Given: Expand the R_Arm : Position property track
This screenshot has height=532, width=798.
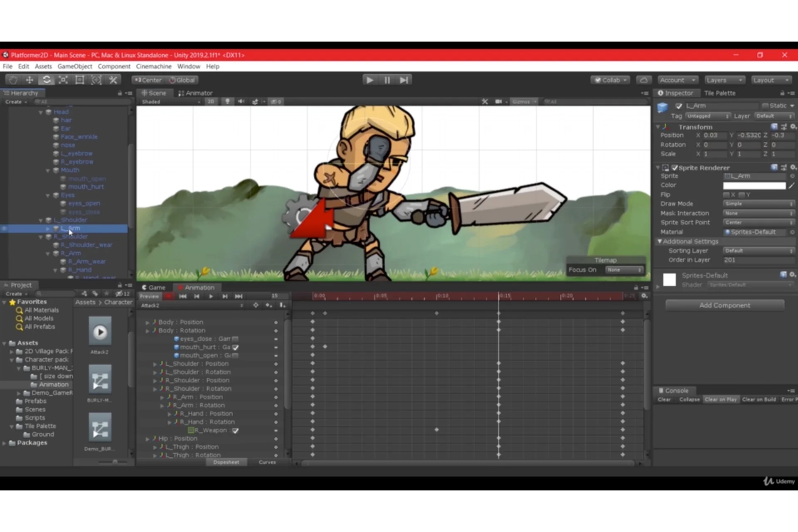Looking at the screenshot, I should [x=162, y=397].
